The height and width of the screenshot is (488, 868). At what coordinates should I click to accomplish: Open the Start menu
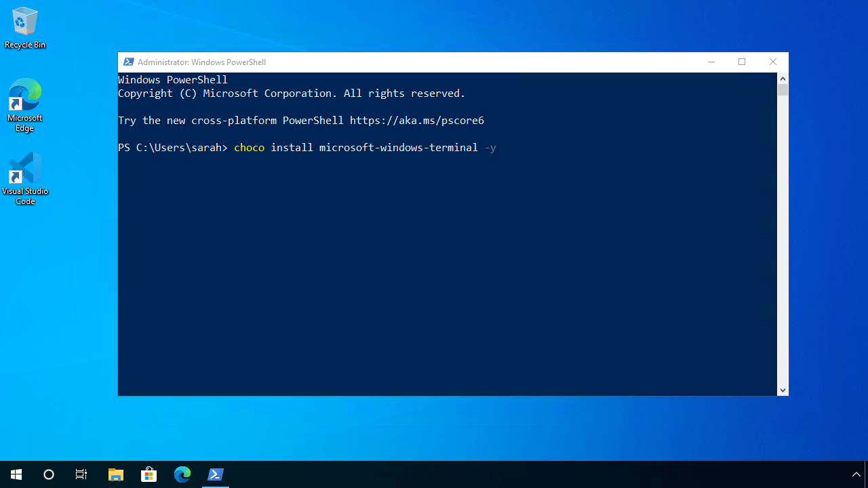tap(16, 474)
